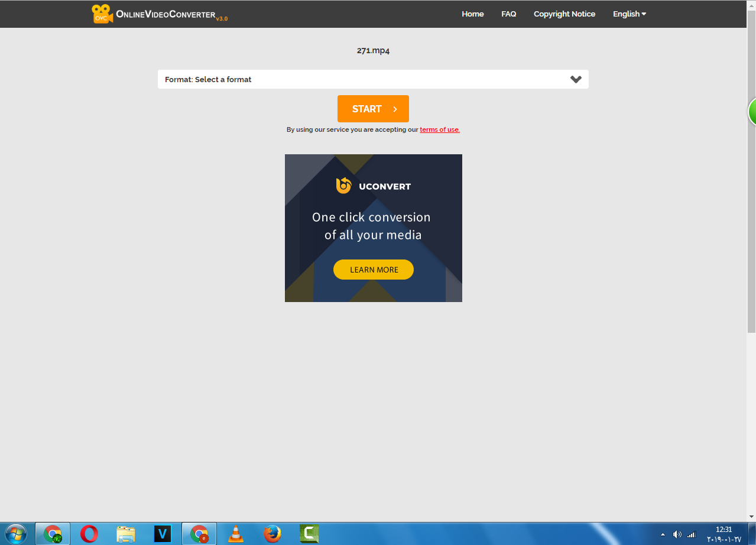Open the Vegas 'V' app on the taskbar
The image size is (756, 545).
pos(162,534)
